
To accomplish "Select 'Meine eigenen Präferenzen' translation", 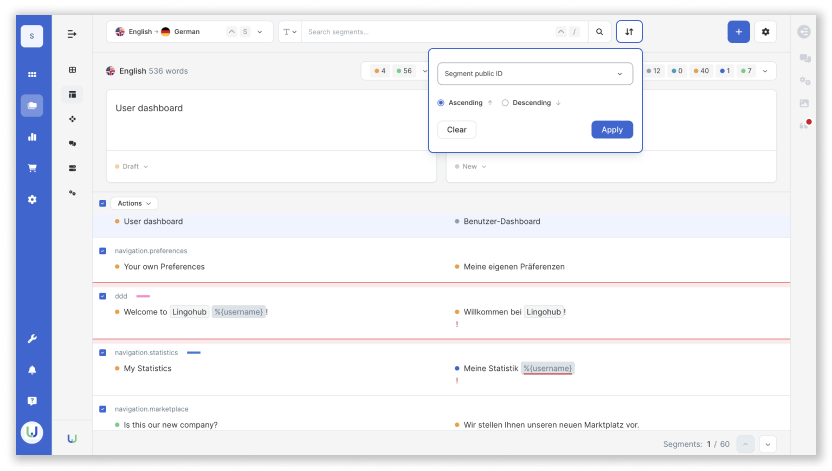I will 514,267.
